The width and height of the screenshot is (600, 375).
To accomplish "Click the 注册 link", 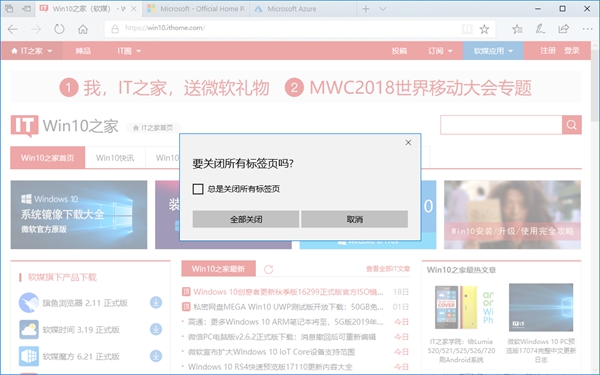I will [548, 51].
